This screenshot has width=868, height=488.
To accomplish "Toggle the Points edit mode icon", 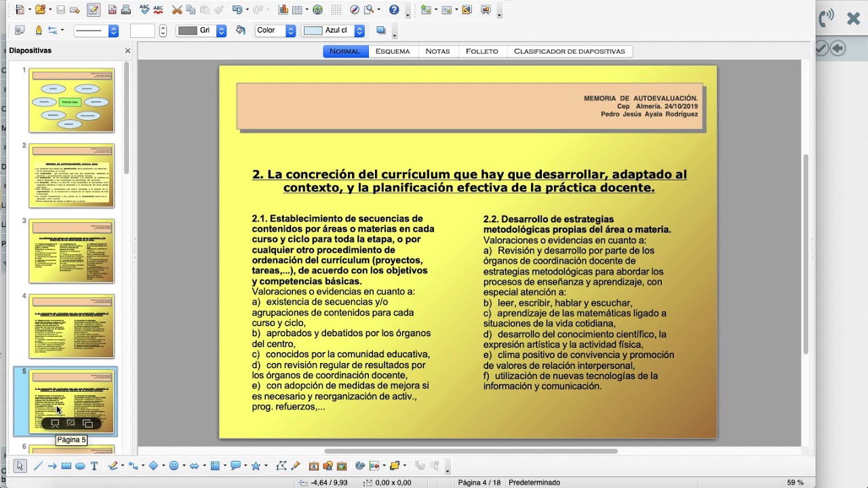I will point(281,466).
